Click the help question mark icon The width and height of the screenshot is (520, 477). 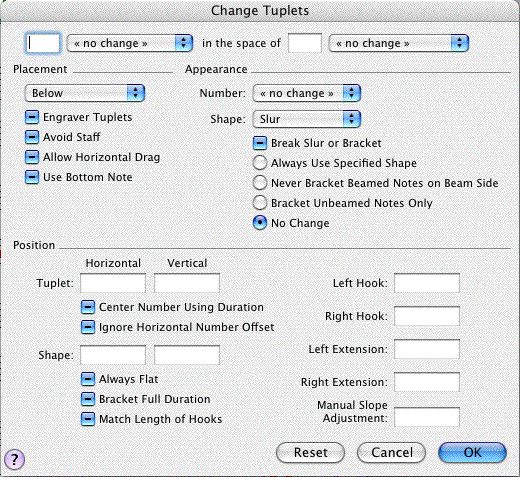(x=14, y=459)
